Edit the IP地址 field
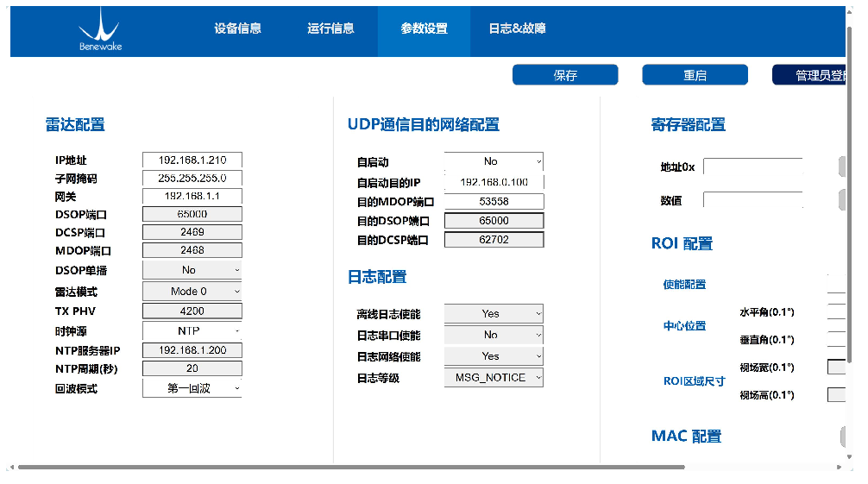Image resolution: width=868 pixels, height=484 pixels. click(x=192, y=160)
